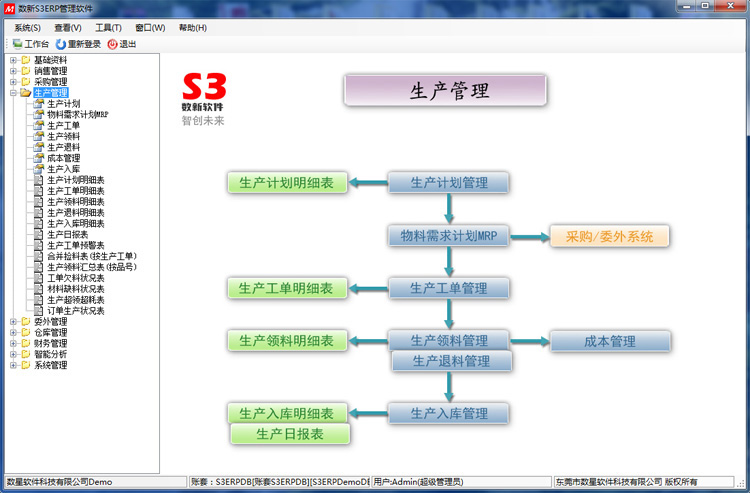Click the 智能分析 folder icon
This screenshot has width=750, height=493.
coord(26,354)
